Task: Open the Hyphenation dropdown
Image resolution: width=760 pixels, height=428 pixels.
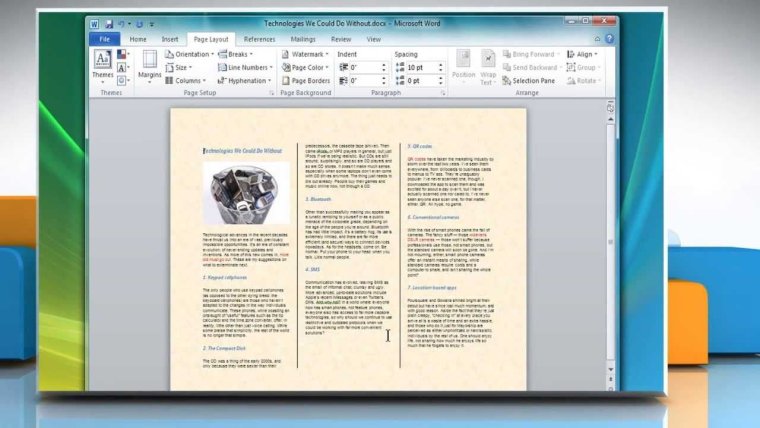Action: tap(244, 80)
